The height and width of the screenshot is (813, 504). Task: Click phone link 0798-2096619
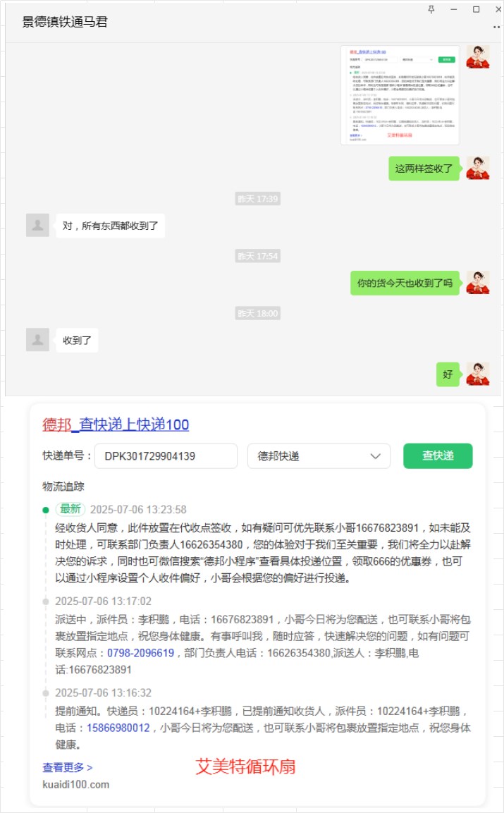pyautogui.click(x=140, y=653)
